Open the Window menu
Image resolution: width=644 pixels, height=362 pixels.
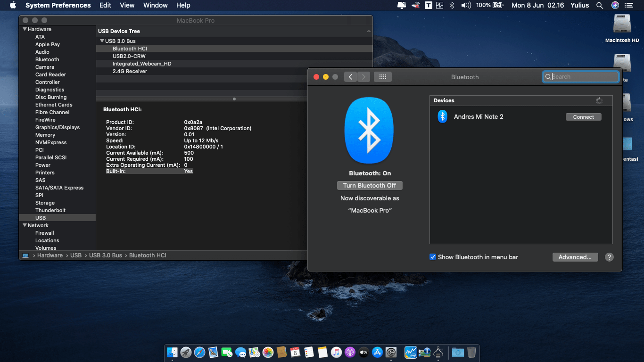click(x=156, y=5)
